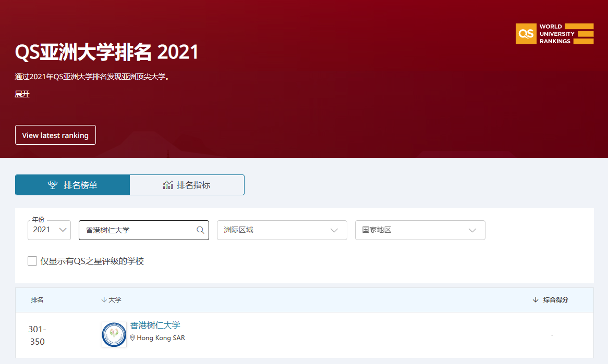Click the Hong Kong SAR location pin icon
This screenshot has height=364, width=608.
(x=132, y=337)
